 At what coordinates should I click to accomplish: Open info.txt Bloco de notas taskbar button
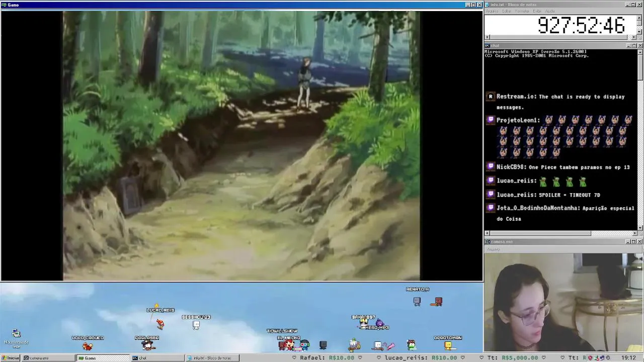tap(212, 358)
